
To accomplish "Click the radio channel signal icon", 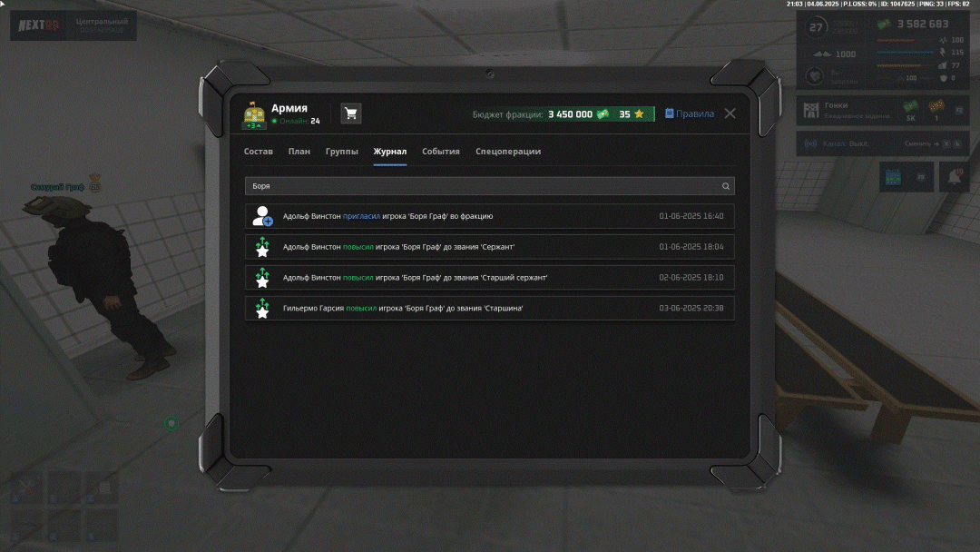I will pyautogui.click(x=810, y=143).
